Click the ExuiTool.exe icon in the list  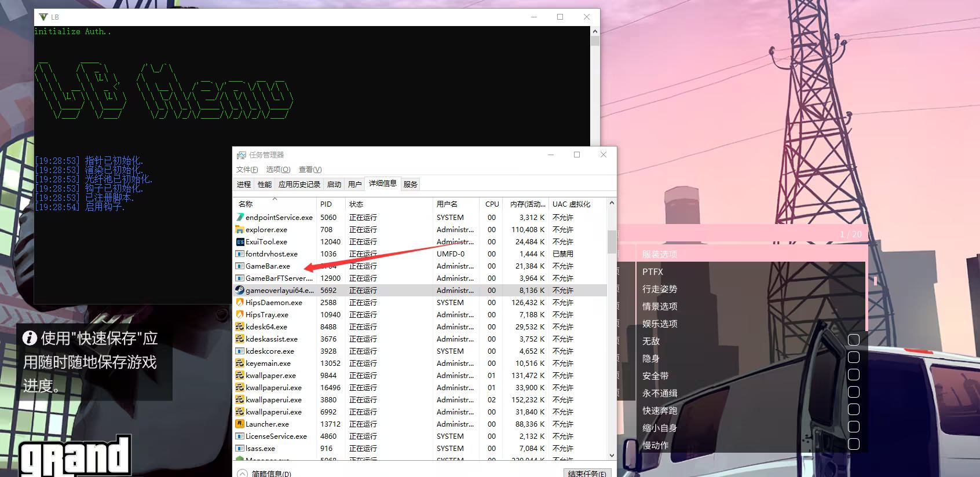(x=240, y=241)
